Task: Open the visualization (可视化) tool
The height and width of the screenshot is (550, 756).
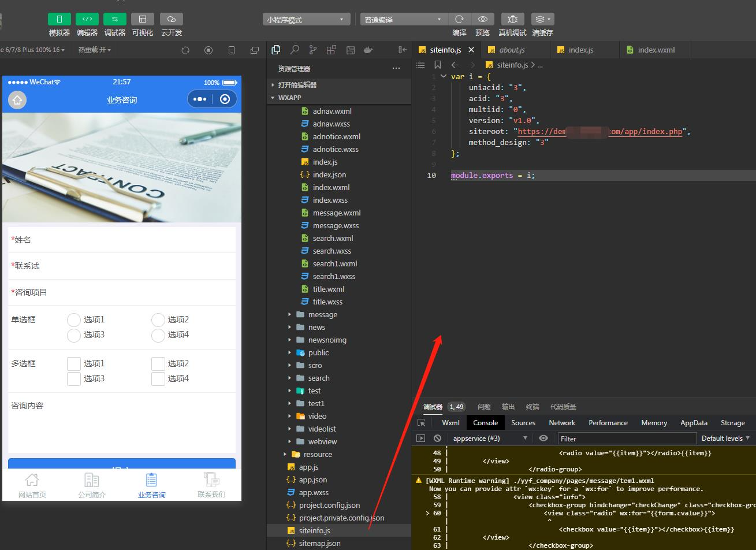Action: pos(143,19)
